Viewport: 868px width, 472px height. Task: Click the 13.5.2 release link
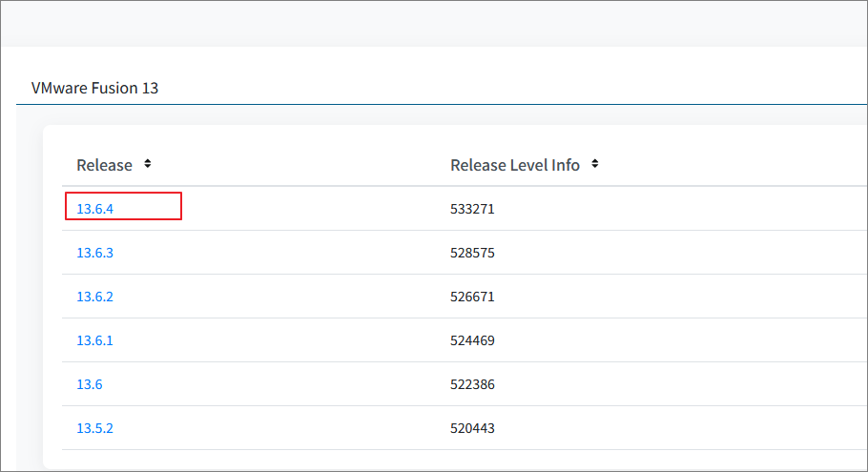point(94,428)
